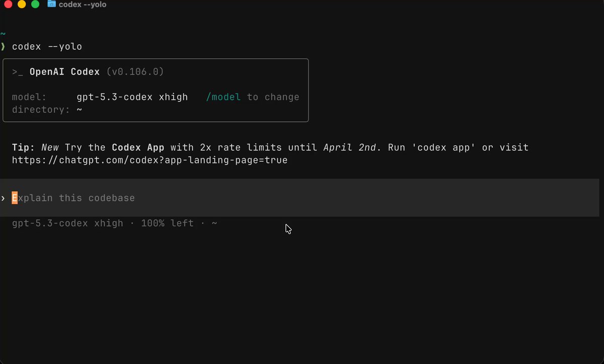Click the v0.106.0 version label
The image size is (604, 364).
tap(135, 72)
